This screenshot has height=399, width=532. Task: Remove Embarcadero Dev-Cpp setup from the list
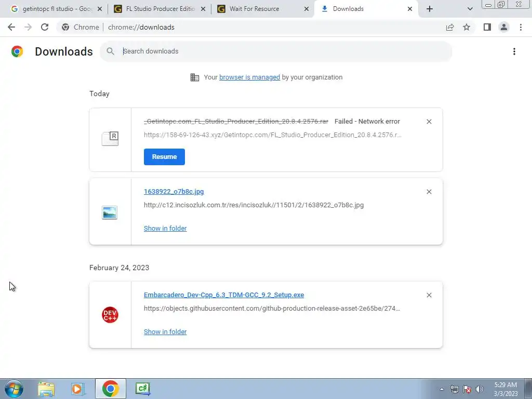click(x=429, y=295)
